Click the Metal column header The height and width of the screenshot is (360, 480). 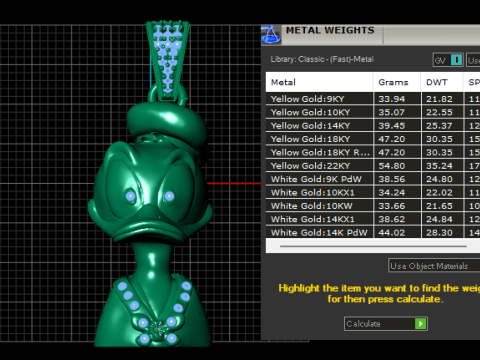(319, 82)
